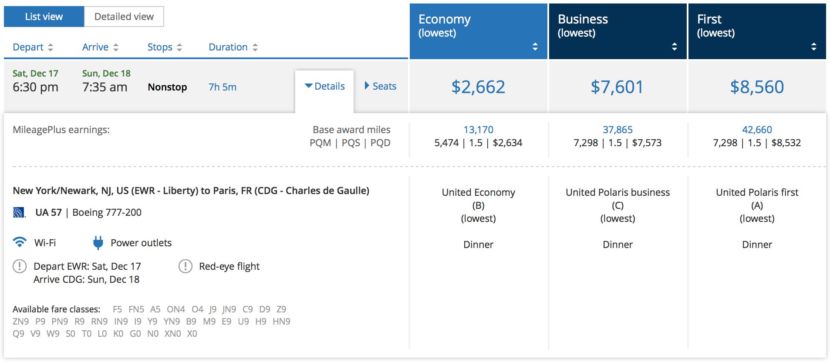Open the 7h 5m duration link

click(x=222, y=87)
